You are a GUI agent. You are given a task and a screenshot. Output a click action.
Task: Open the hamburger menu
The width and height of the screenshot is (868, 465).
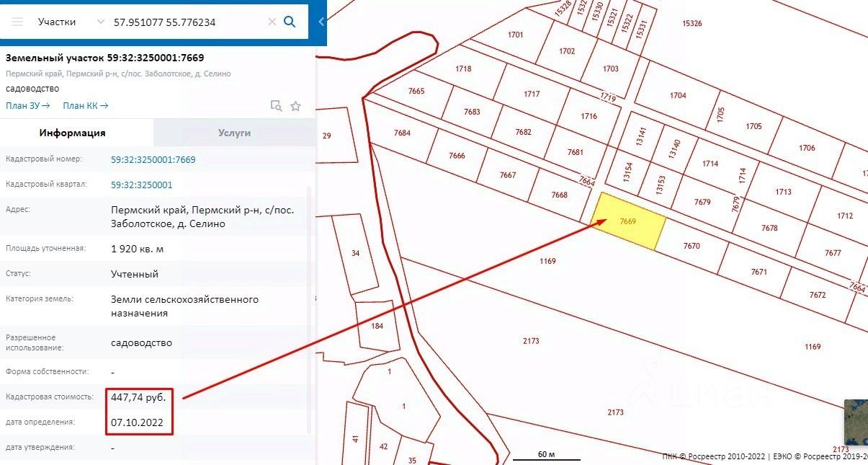click(x=17, y=22)
